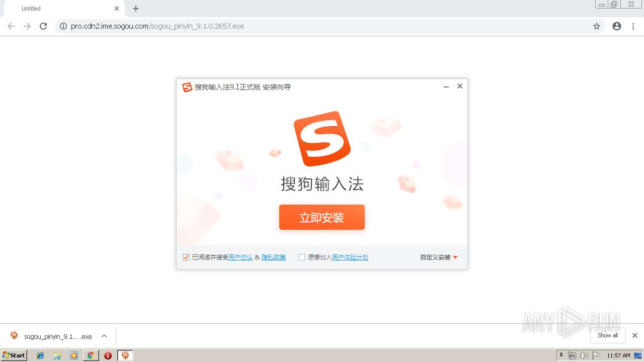Viewport: 644px width, 362px height.
Task: Open the Action Center flag icon
Action: click(x=596, y=355)
